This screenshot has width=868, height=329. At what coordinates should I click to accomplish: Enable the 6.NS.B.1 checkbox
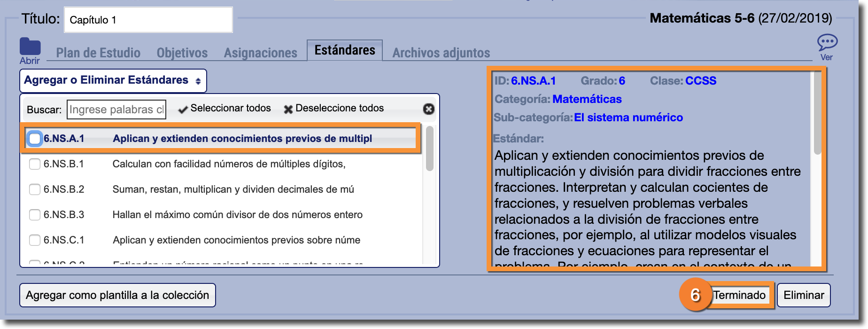click(x=35, y=164)
